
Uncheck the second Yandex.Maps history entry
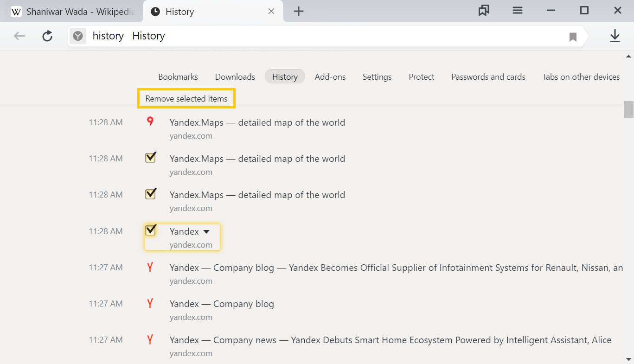(x=150, y=158)
